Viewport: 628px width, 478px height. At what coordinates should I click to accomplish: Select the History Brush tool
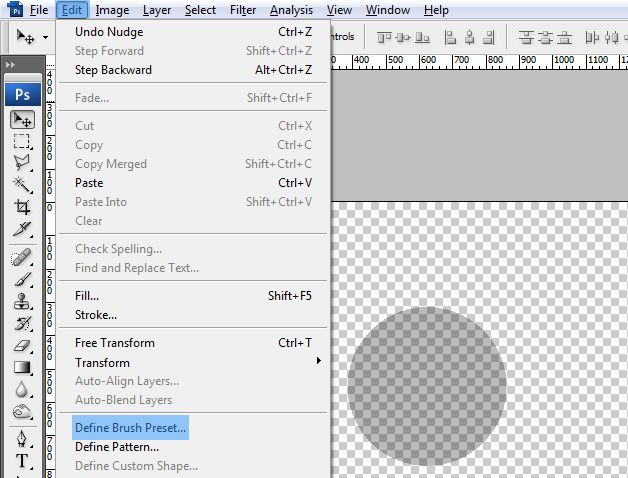pos(22,323)
